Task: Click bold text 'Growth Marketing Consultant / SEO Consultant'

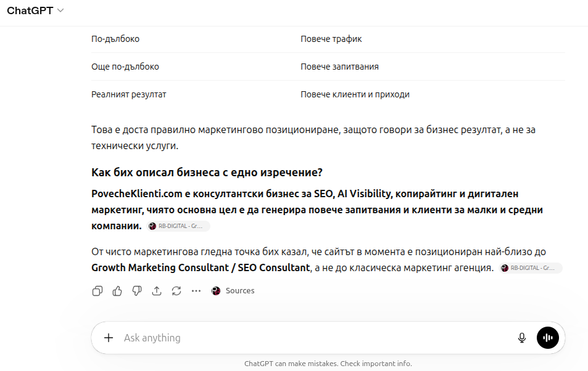Action: point(201,267)
